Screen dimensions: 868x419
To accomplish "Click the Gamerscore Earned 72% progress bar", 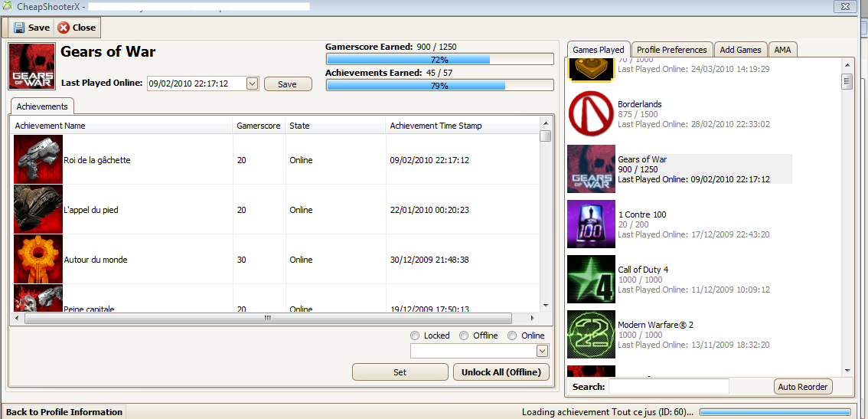I will pos(439,59).
